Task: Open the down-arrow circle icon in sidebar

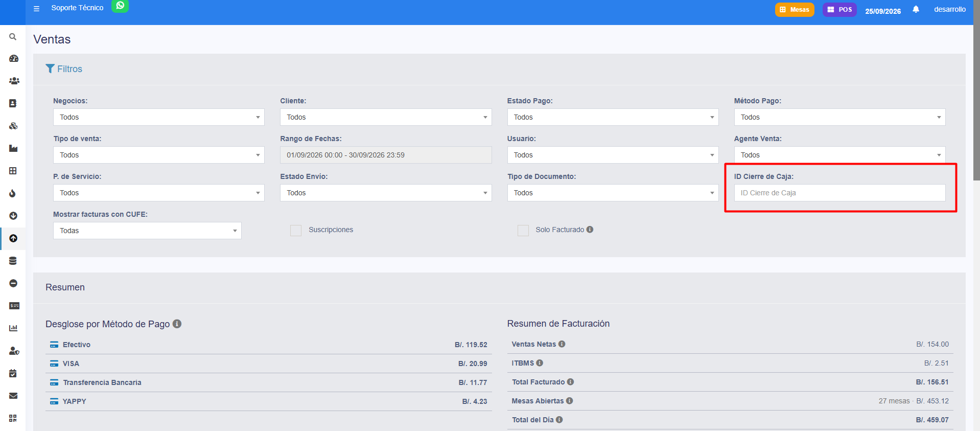Action: (13, 216)
